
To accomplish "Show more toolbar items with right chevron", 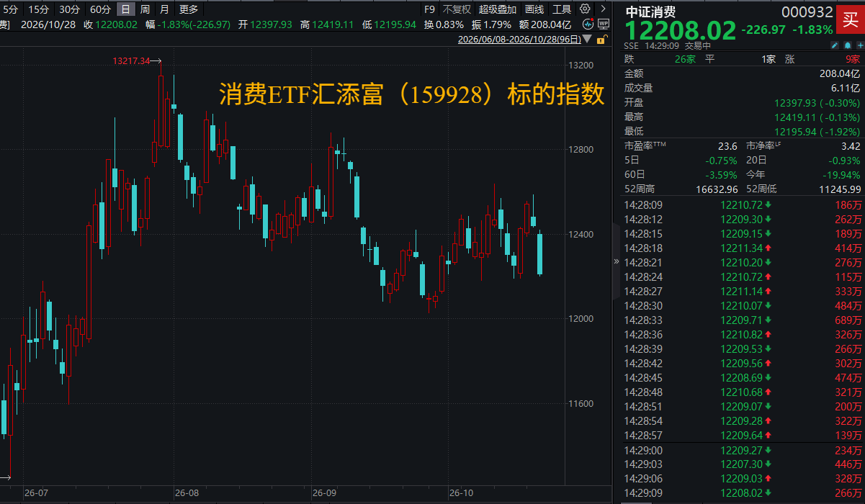I will coord(602,9).
